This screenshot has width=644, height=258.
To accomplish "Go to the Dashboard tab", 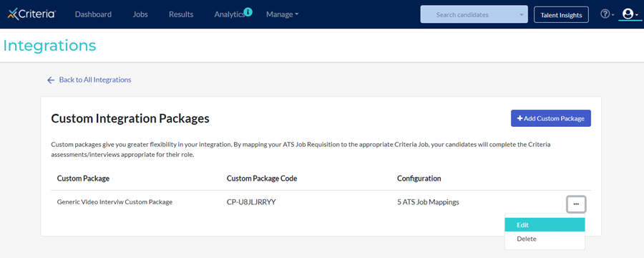I will (x=93, y=14).
